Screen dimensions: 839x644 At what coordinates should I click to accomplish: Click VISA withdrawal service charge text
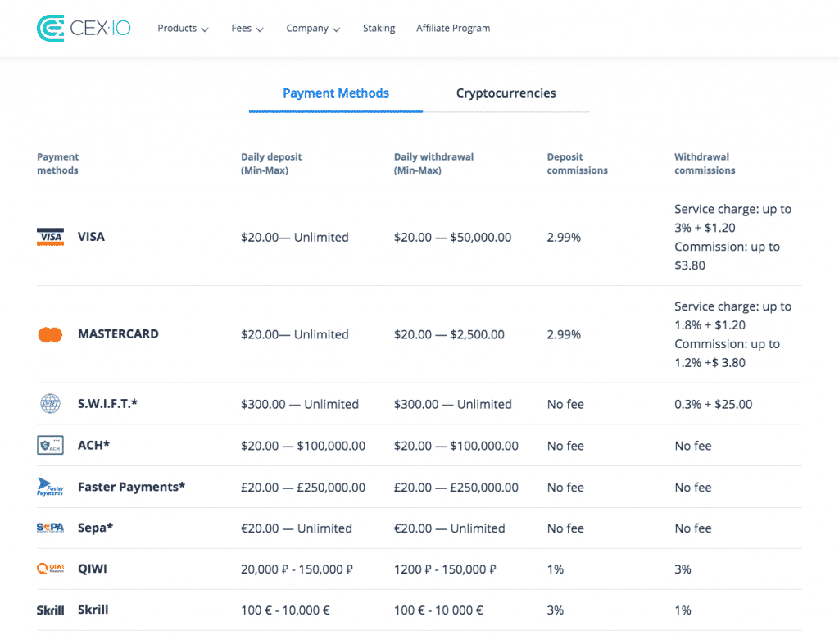(x=732, y=219)
